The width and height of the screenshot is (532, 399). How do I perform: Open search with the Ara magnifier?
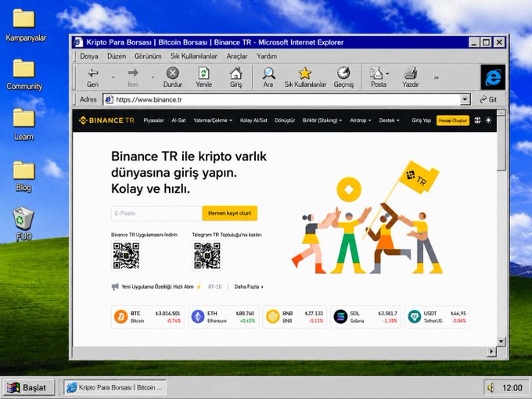pyautogui.click(x=268, y=77)
